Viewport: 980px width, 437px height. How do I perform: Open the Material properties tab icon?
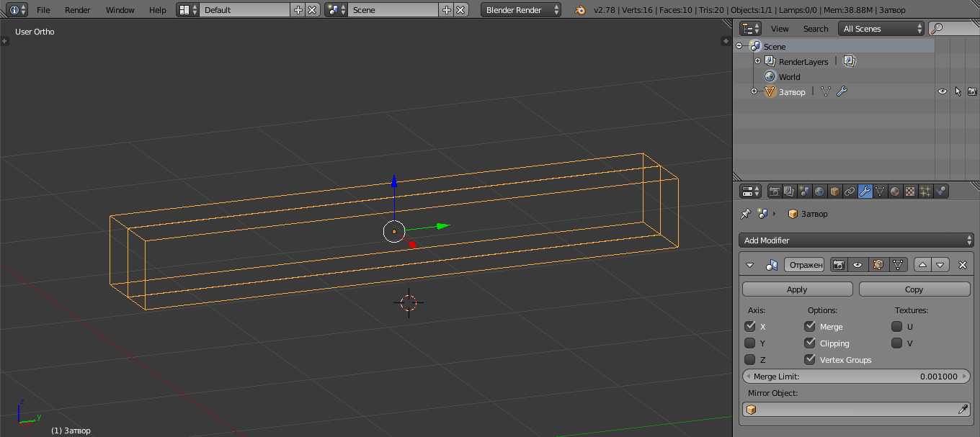(895, 192)
